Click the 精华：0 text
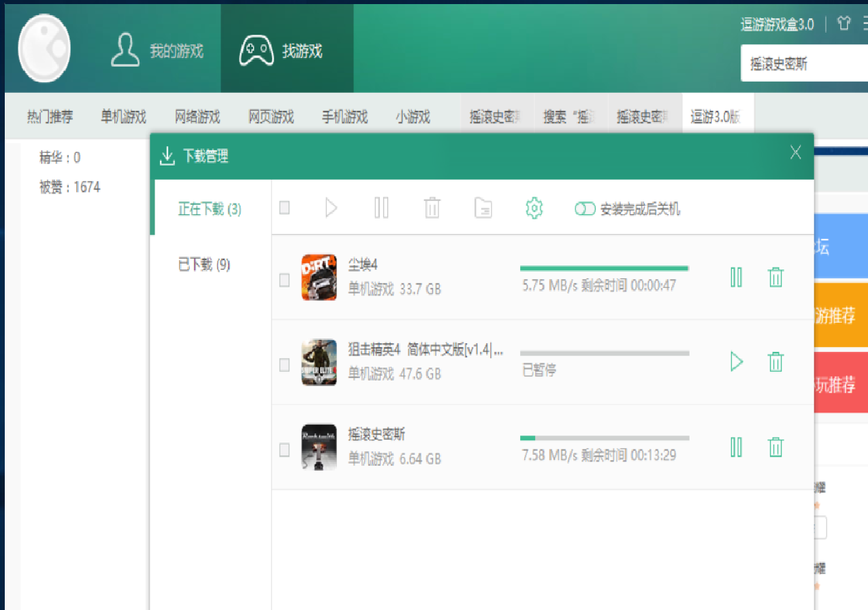 (60, 158)
